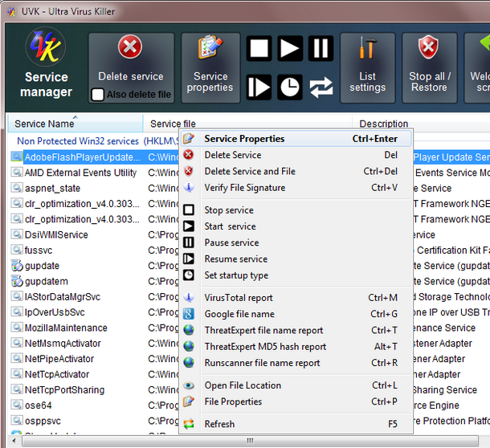
Task: Choose Stop service in the context menu
Action: (x=296, y=210)
